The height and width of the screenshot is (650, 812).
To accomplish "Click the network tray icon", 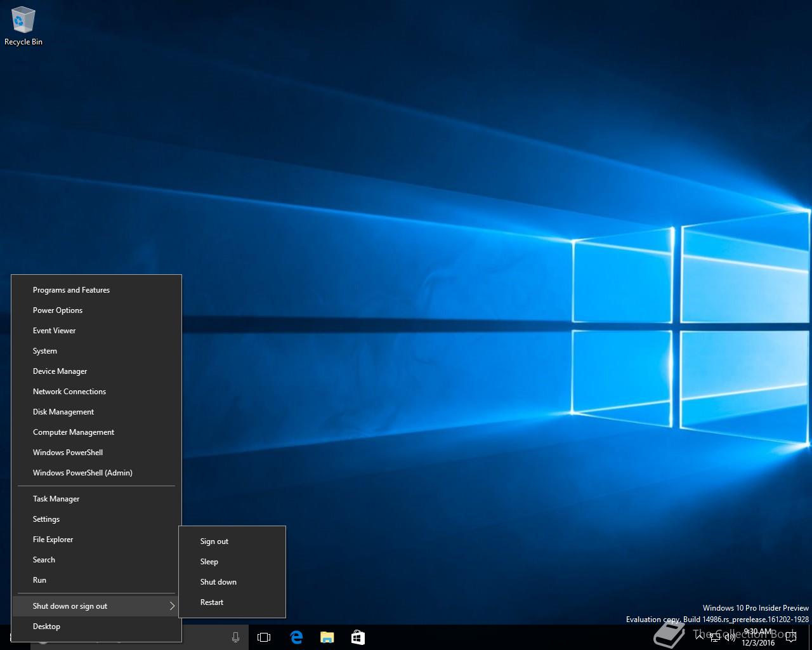I will 715,637.
